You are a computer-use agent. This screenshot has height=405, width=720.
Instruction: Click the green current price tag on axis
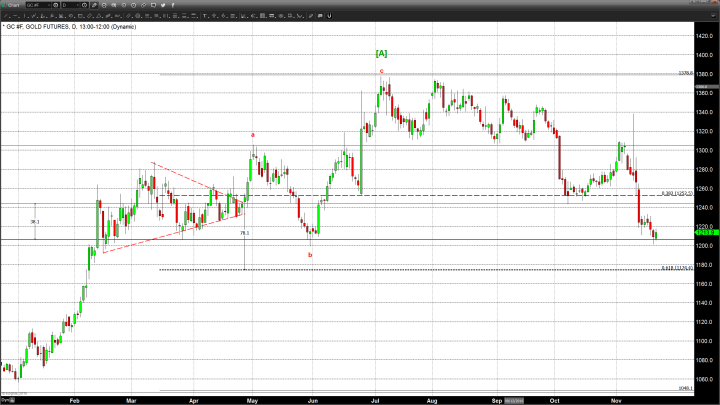click(x=707, y=232)
